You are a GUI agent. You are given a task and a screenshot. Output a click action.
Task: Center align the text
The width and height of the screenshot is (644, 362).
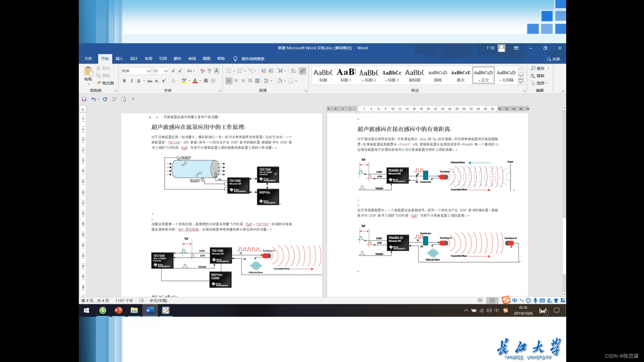pos(236,81)
